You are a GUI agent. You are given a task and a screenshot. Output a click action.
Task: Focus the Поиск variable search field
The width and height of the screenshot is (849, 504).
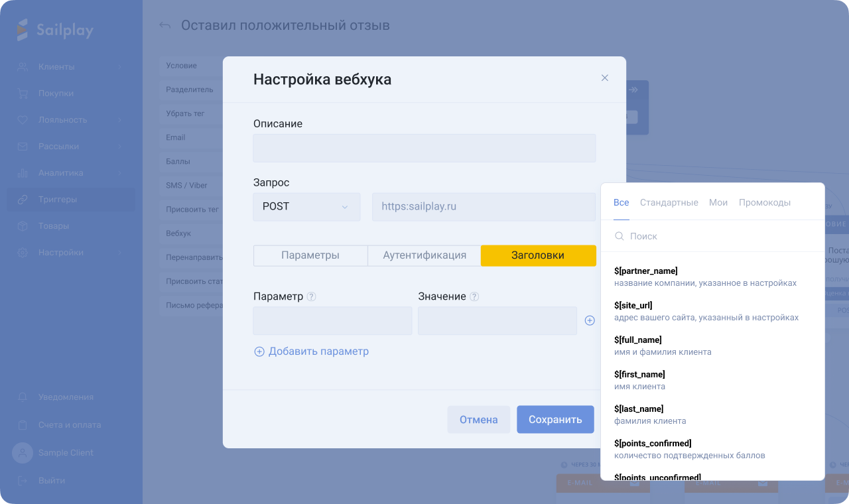click(x=716, y=236)
